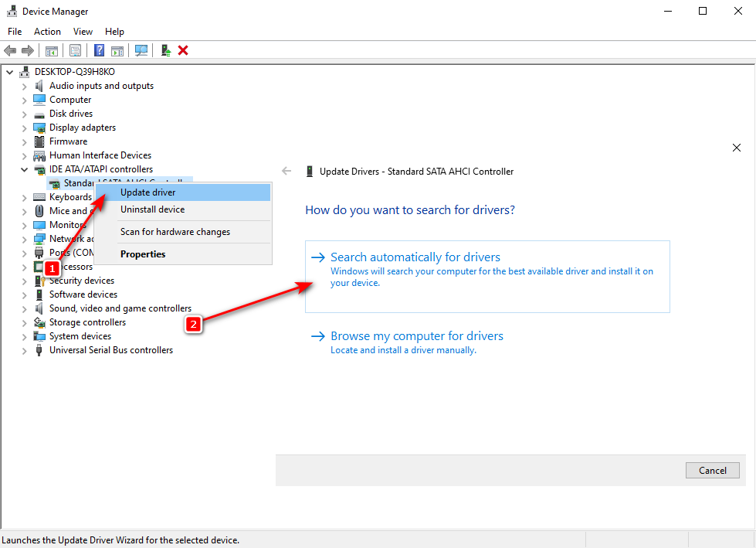
Task: Click the Network adapters icon
Action: pyautogui.click(x=39, y=239)
